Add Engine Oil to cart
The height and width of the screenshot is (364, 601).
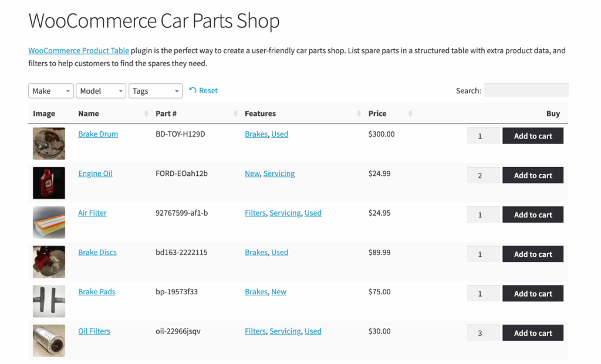[x=533, y=175]
